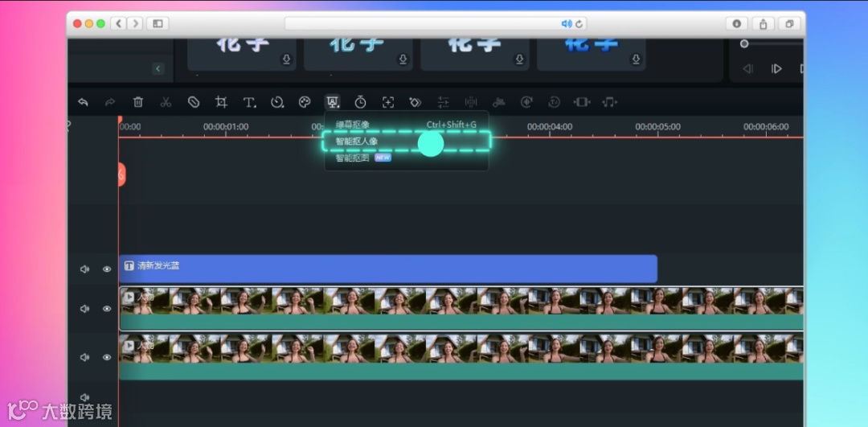Select the lower 人物 video clip
Image resolution: width=868 pixels, height=427 pixels.
[x=461, y=357]
